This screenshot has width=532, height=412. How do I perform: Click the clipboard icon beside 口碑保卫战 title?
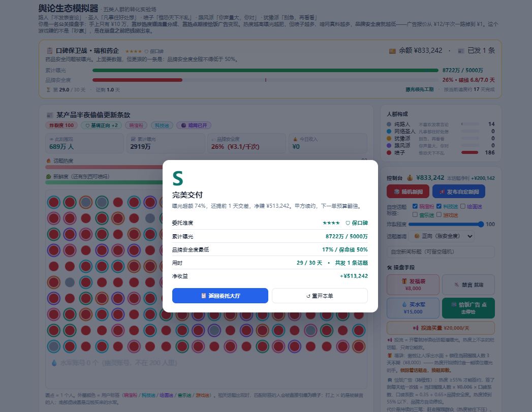click(x=49, y=50)
